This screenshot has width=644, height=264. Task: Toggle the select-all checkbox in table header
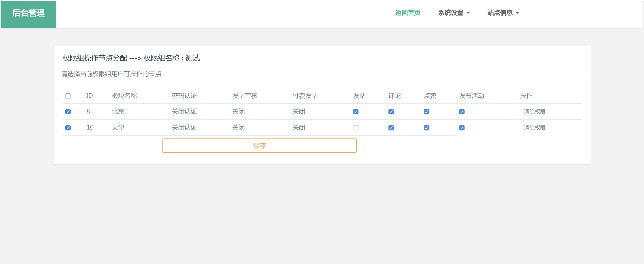(x=68, y=96)
